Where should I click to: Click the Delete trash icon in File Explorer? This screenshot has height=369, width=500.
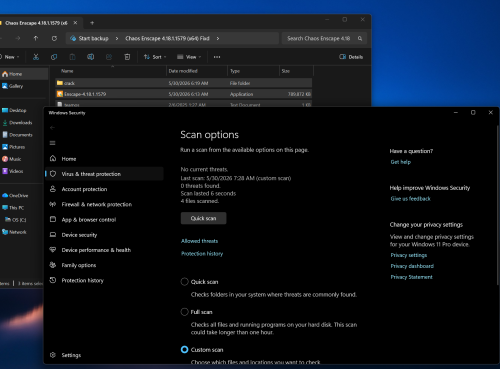pos(127,57)
